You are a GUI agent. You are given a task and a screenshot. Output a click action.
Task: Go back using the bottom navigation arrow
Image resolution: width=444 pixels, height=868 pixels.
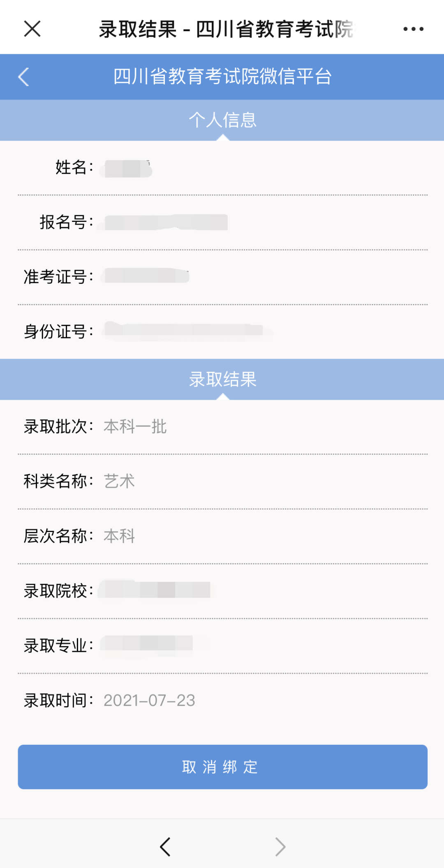click(165, 847)
